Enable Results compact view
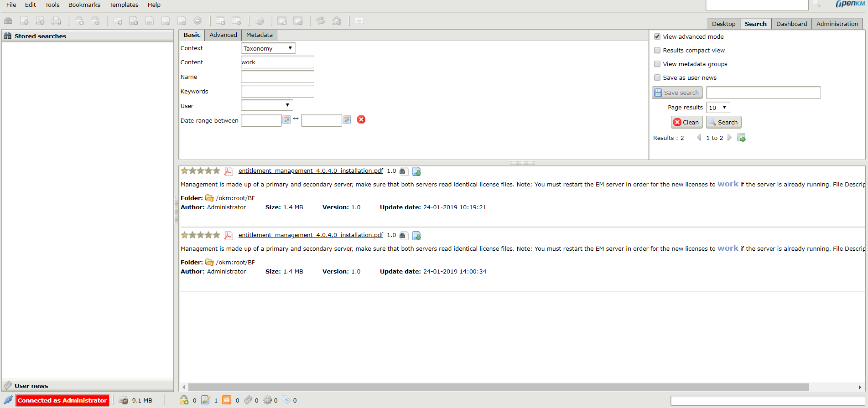868x408 pixels. pos(657,50)
